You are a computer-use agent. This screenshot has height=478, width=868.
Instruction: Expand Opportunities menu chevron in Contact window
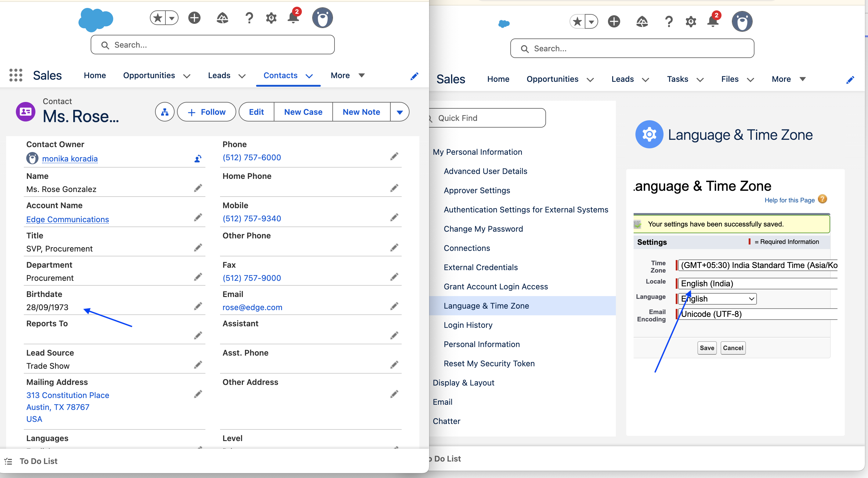pyautogui.click(x=187, y=76)
